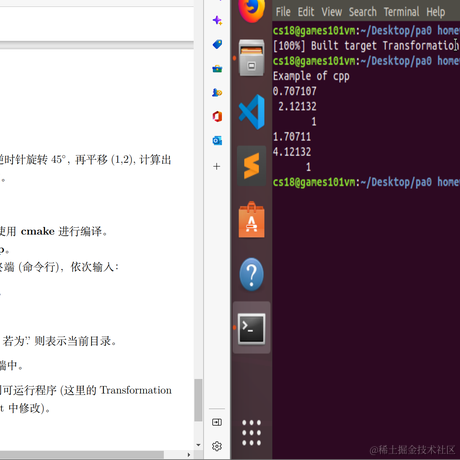Open the terminal Help menu

click(435, 12)
